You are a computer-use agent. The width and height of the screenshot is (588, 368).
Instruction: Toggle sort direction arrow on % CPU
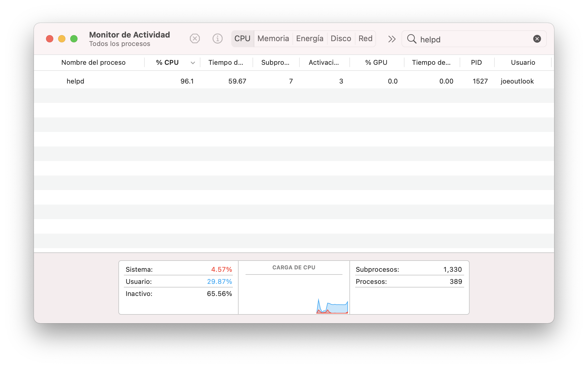tap(193, 63)
